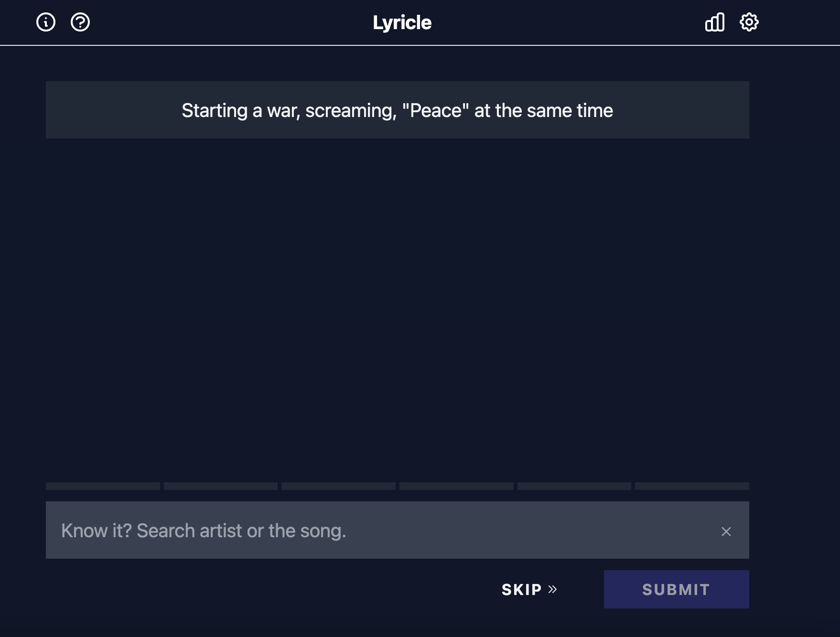The width and height of the screenshot is (840, 637).
Task: Select the fourth guess progress segment
Action: point(456,486)
